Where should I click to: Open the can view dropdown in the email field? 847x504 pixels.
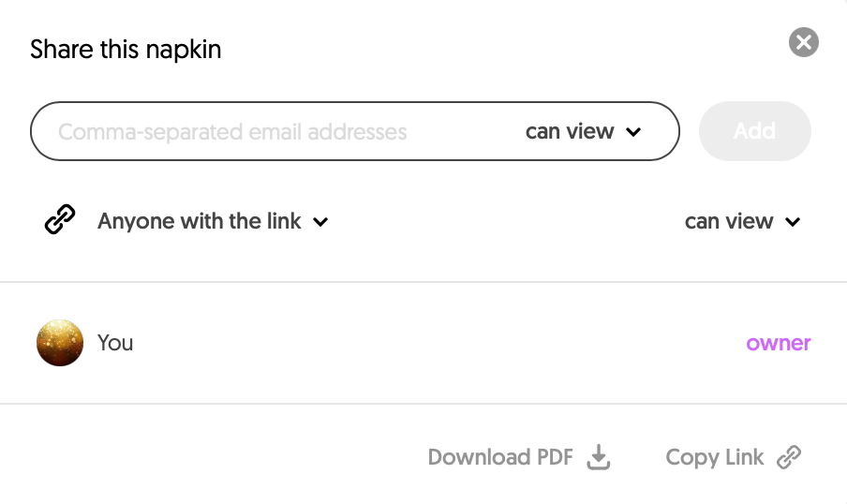[584, 131]
